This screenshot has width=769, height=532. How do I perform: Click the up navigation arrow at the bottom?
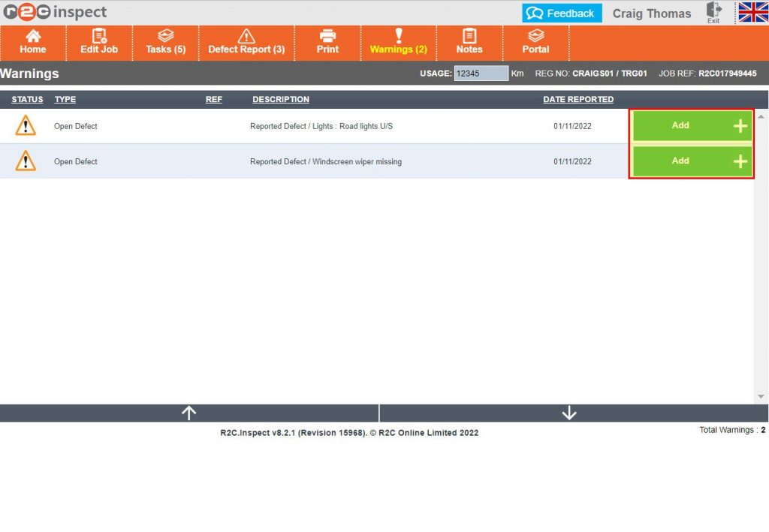tap(188, 412)
